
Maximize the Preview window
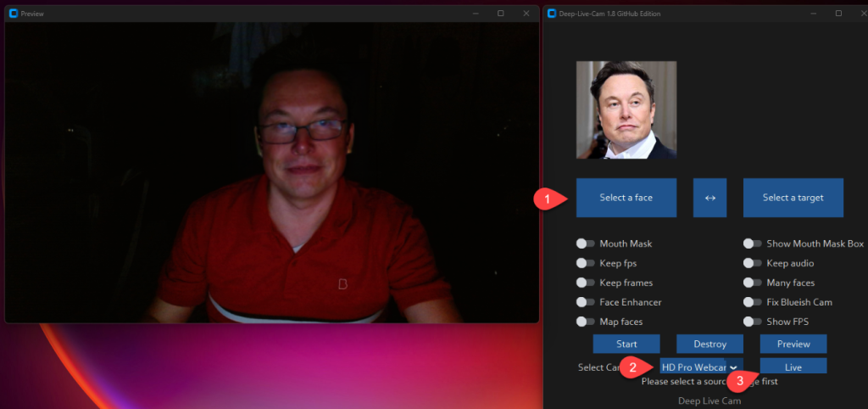(x=500, y=14)
